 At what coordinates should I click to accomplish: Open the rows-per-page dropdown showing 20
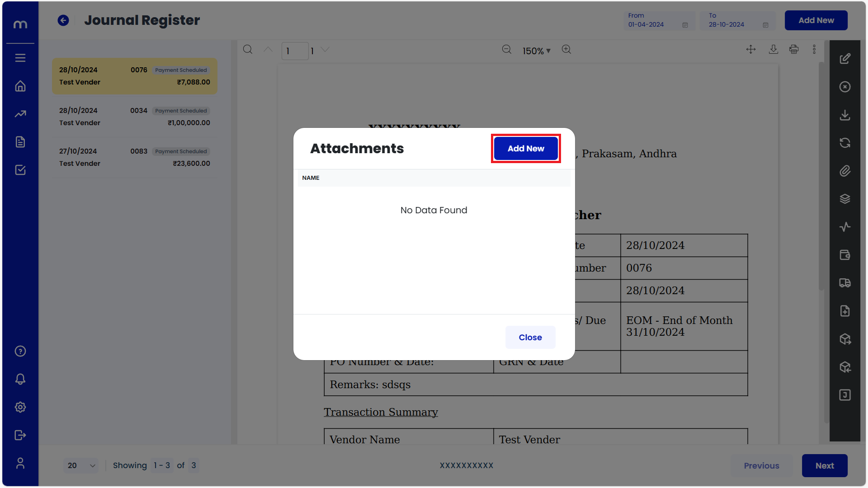tap(81, 465)
